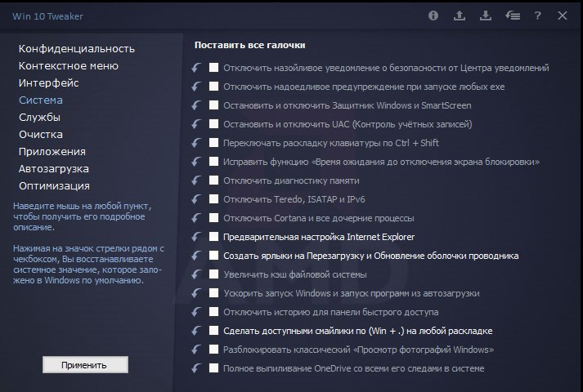Switch to Автозагрузка section
Image resolution: width=583 pixels, height=392 pixels.
tap(54, 168)
